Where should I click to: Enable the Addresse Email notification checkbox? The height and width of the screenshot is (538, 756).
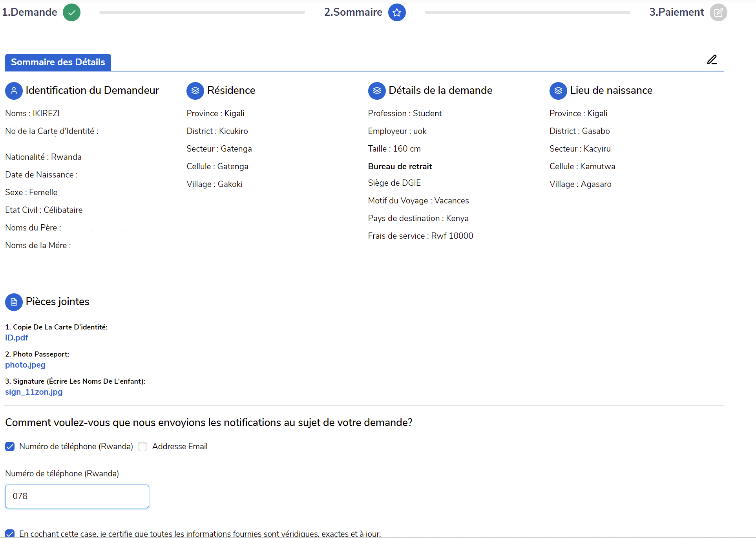tap(142, 447)
